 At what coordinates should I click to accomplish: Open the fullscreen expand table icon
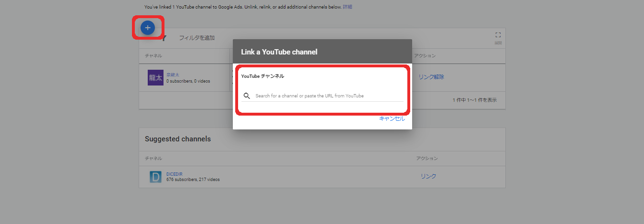[498, 35]
